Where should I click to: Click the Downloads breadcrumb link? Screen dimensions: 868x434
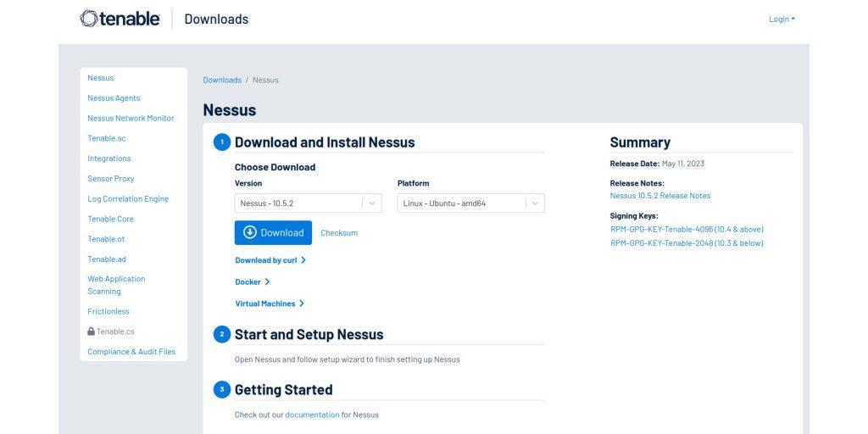point(222,80)
